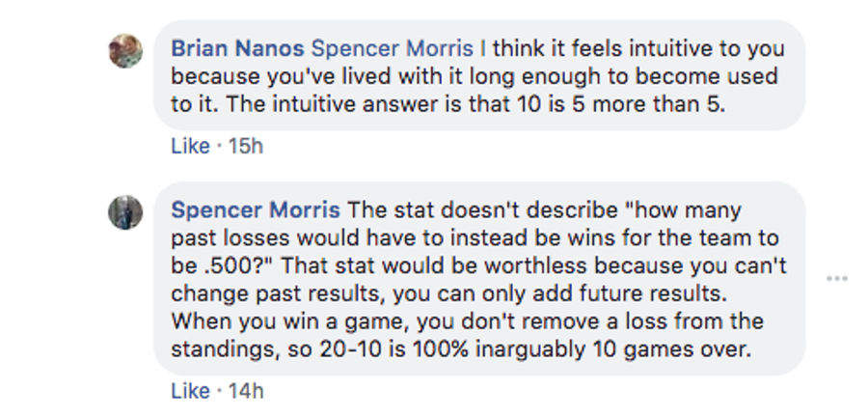
Task: Open Brian Nanos's profile picture
Action: tap(125, 51)
